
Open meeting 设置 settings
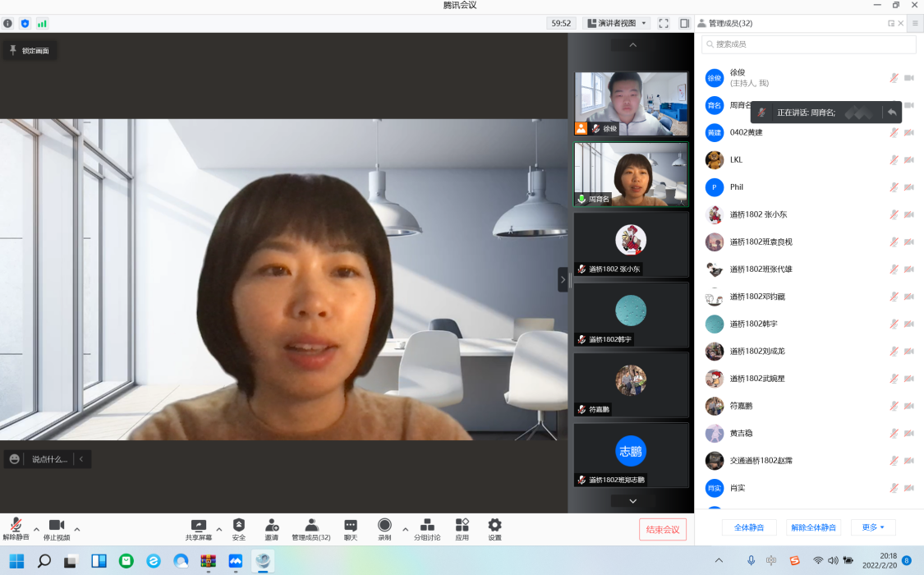[x=494, y=526]
